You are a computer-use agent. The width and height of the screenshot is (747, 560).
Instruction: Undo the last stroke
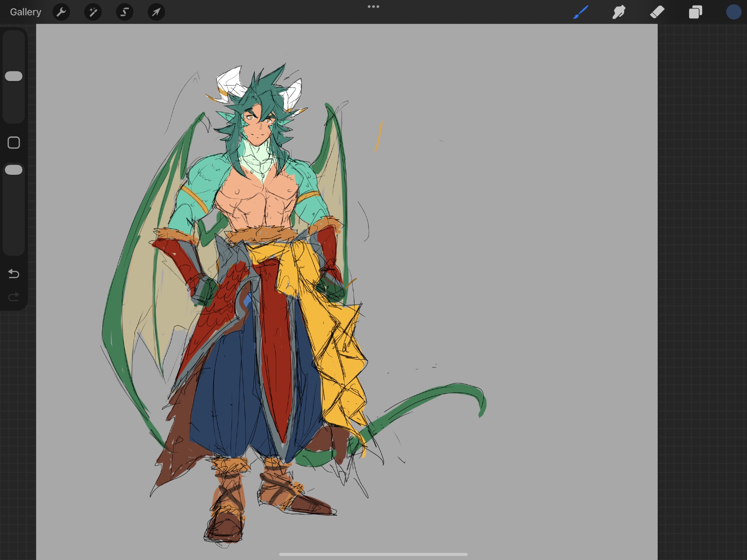14,274
